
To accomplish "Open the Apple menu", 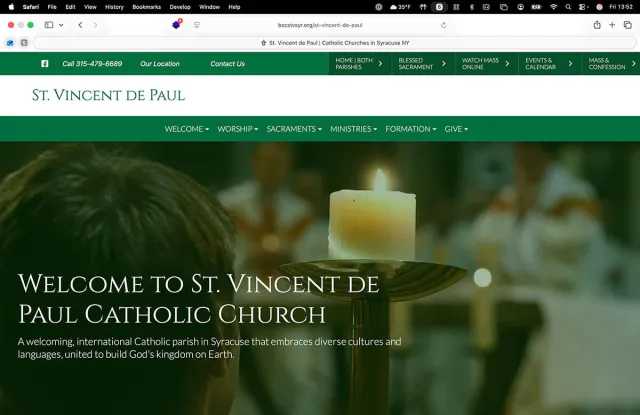I will click(x=11, y=7).
